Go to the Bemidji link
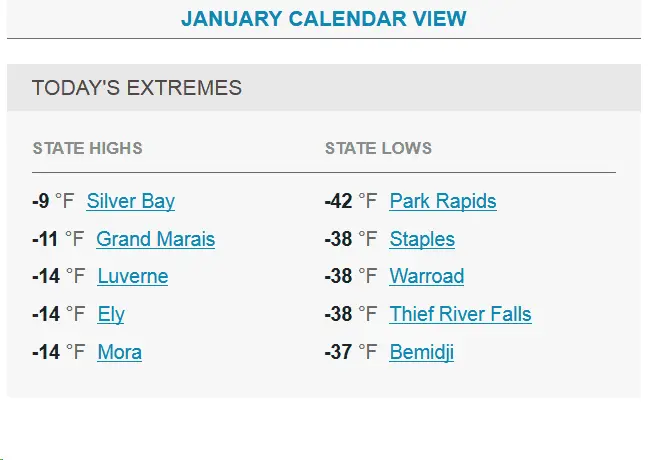The image size is (648, 460). (421, 352)
